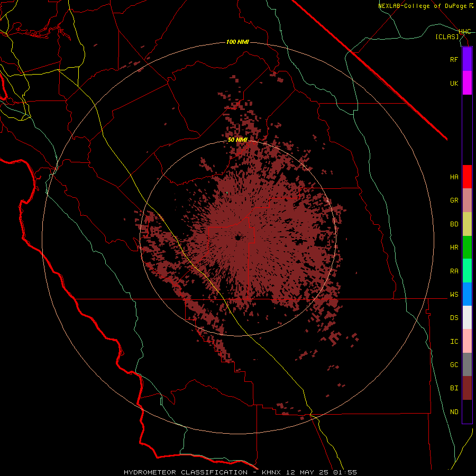Viewport: 476px width, 476px height.
Task: Click the HR legend label
Action: [454, 248]
